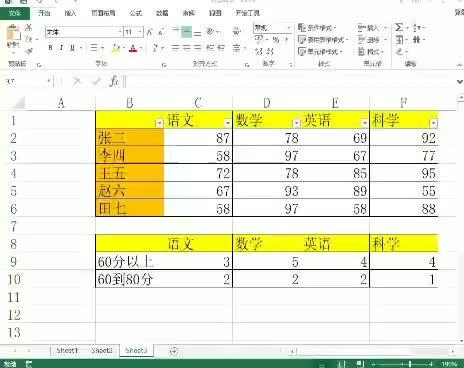Switch to the Sheet2 tab
464x368 pixels.
point(102,350)
